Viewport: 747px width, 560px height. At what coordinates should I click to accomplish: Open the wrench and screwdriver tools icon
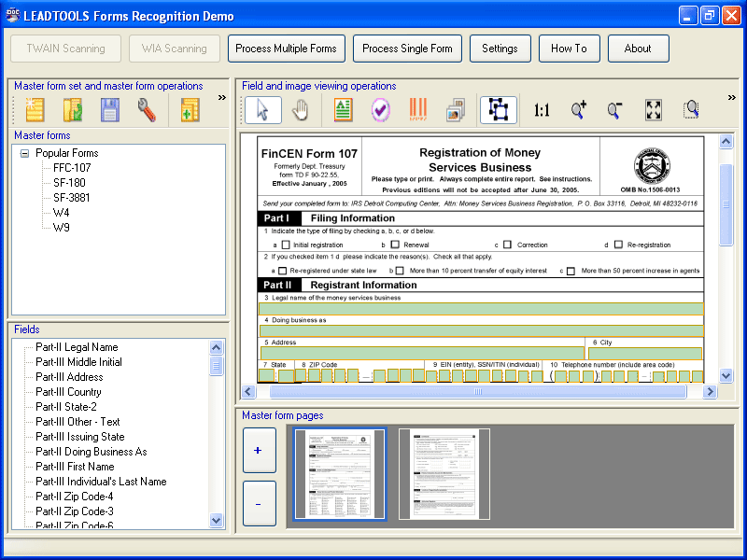tap(148, 109)
